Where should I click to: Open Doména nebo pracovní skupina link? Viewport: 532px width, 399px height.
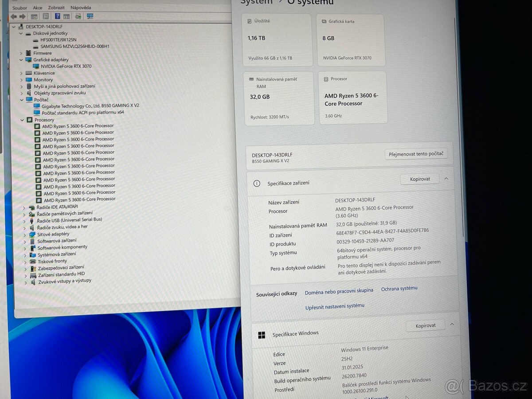coord(339,291)
